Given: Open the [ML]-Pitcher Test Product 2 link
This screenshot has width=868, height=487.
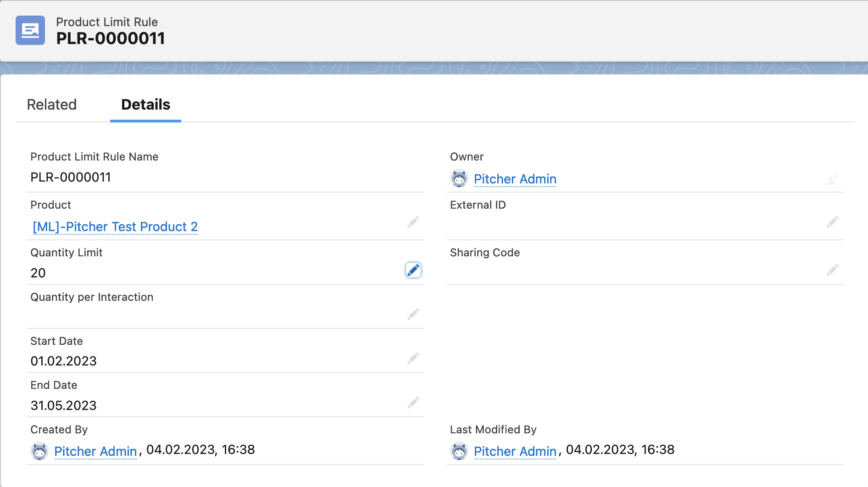Looking at the screenshot, I should [x=115, y=227].
